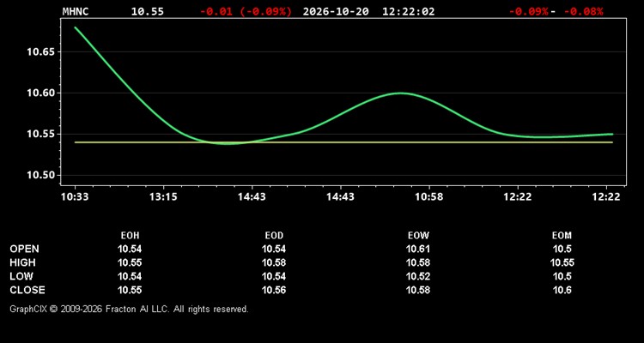Select the EOH low value 10.54
Image resolution: width=644 pixels, height=343 pixels.
[x=130, y=276]
